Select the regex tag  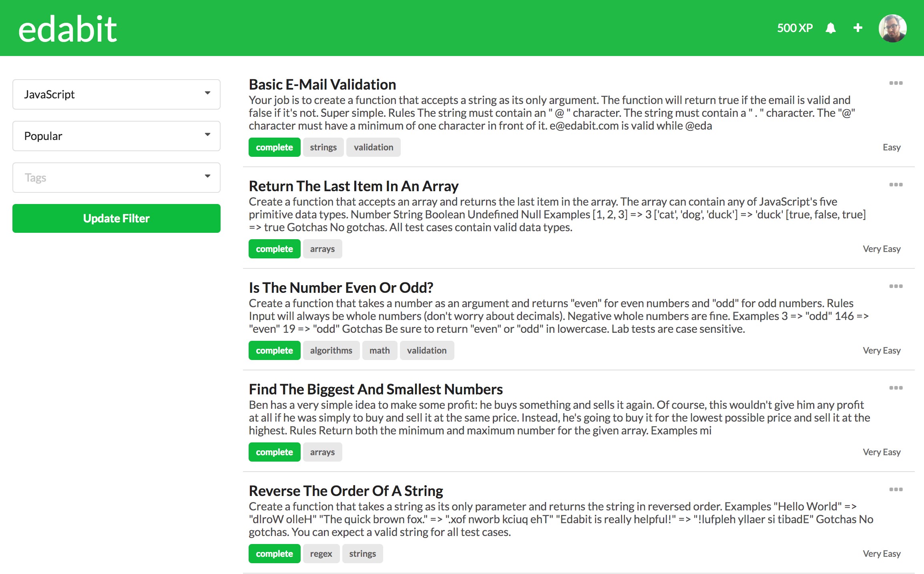[321, 554]
